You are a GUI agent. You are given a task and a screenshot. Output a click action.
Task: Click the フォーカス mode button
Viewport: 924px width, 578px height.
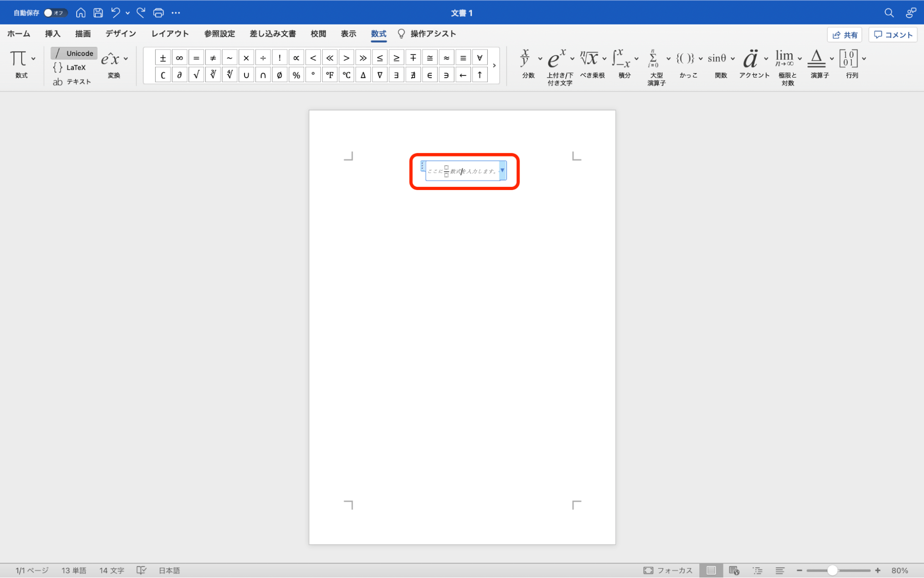[x=668, y=571]
